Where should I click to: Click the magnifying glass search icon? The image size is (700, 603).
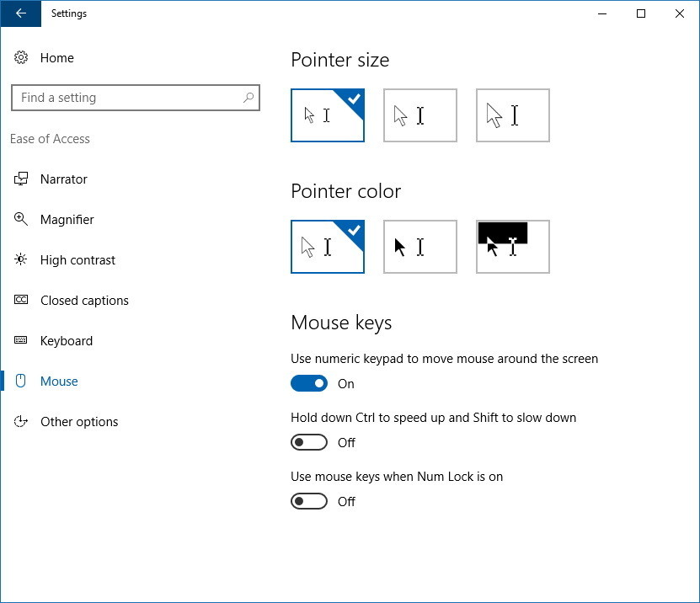coord(248,98)
